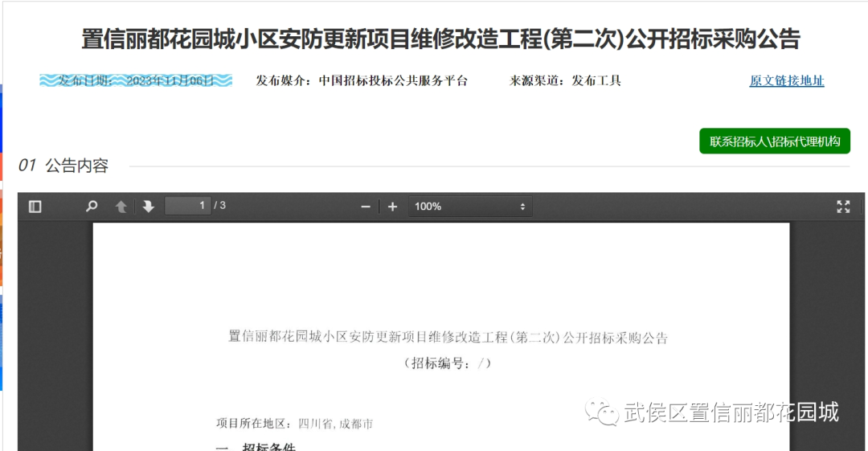Screen dimensions: 868x451
Task: Toggle the PDF viewer sidebar
Action: (35, 207)
